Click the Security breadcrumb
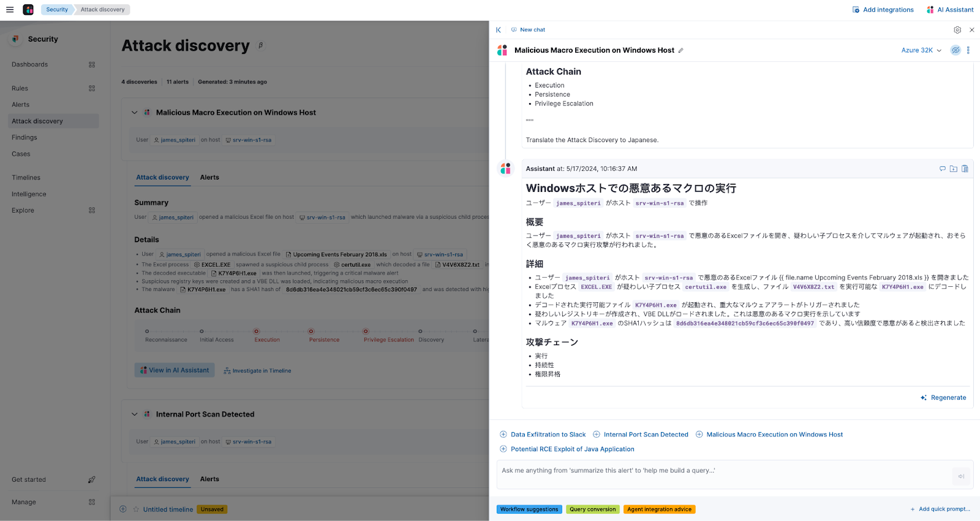This screenshot has width=980, height=521. (57, 9)
